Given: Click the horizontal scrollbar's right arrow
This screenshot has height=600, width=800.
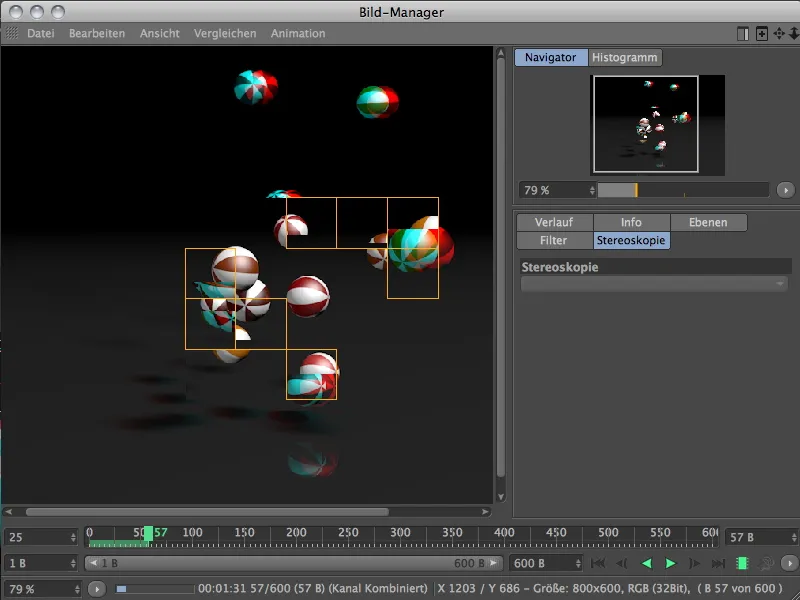Looking at the screenshot, I should pyautogui.click(x=485, y=512).
